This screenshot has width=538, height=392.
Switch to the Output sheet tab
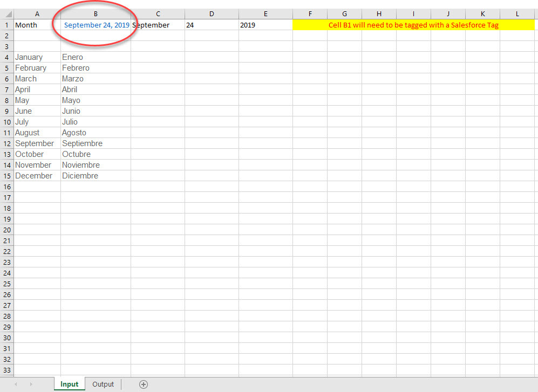(103, 384)
